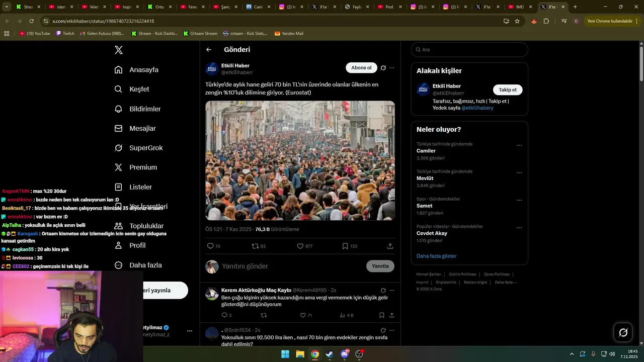
Task: Reply to Kerem Aktürkoğlu Maç Kaybı comment
Action: (x=225, y=315)
